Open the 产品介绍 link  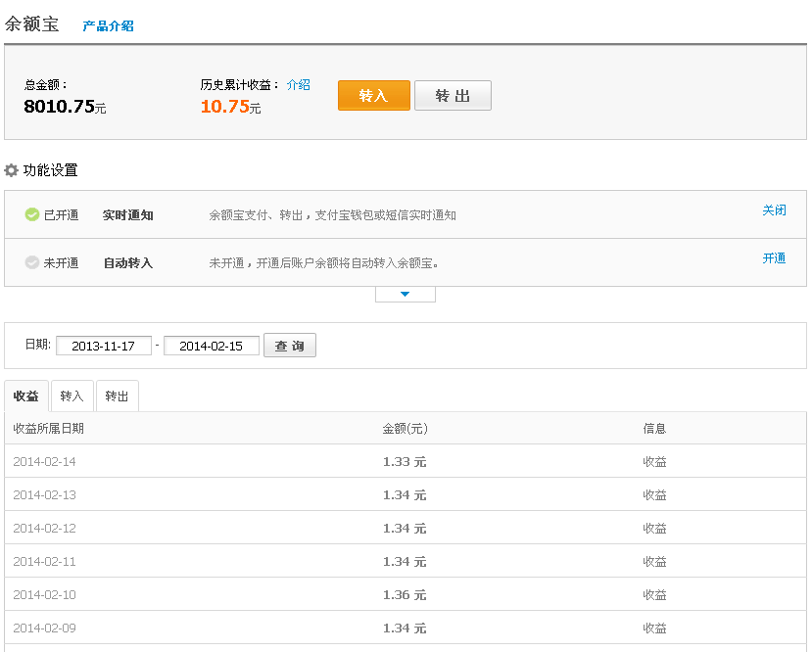click(108, 26)
